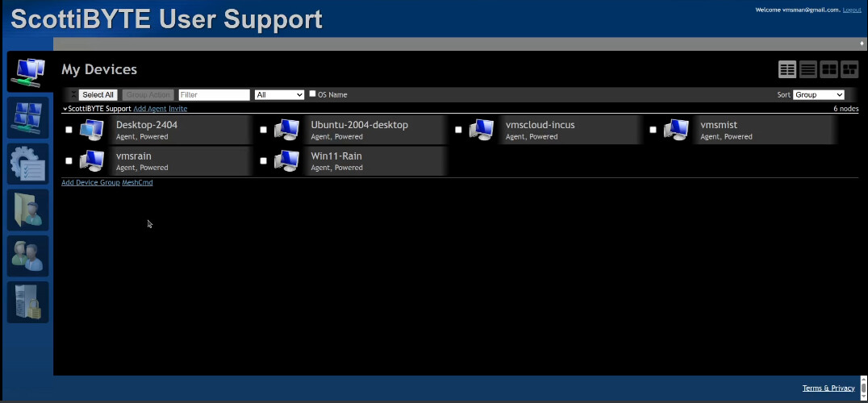
Task: Tick the checkbox for Ubuntu-2004-desktop
Action: (263, 130)
